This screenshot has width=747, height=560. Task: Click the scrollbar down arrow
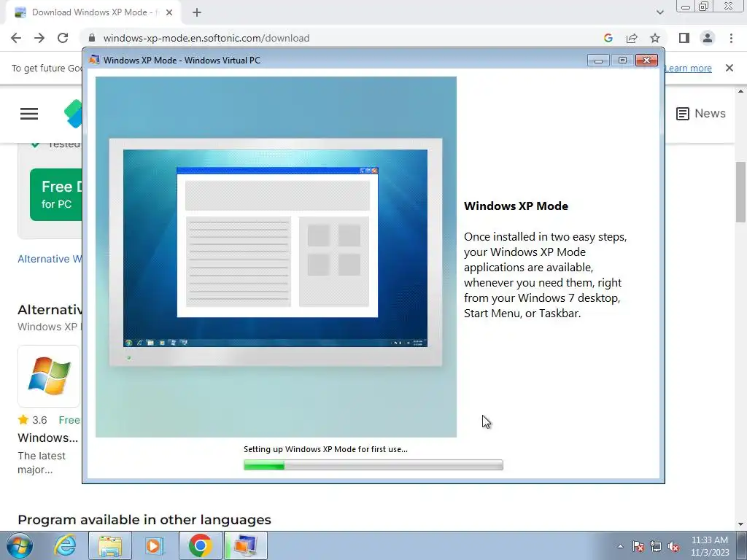(740, 524)
